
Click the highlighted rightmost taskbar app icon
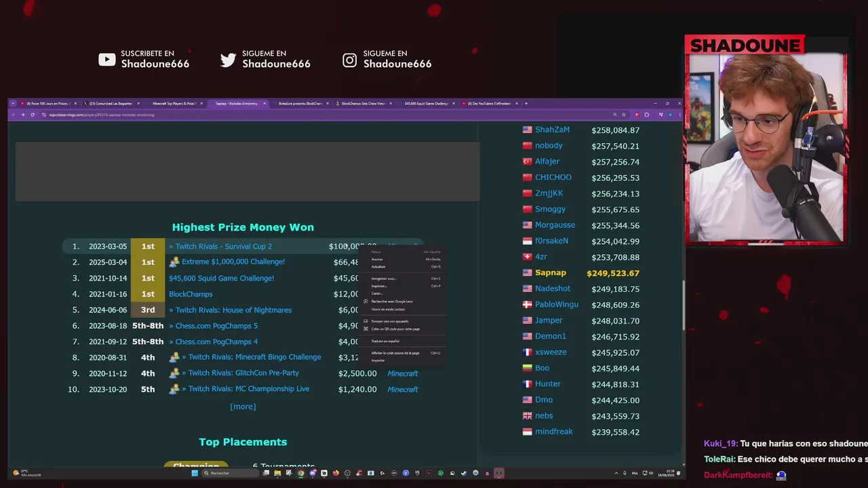pyautogui.click(x=498, y=473)
